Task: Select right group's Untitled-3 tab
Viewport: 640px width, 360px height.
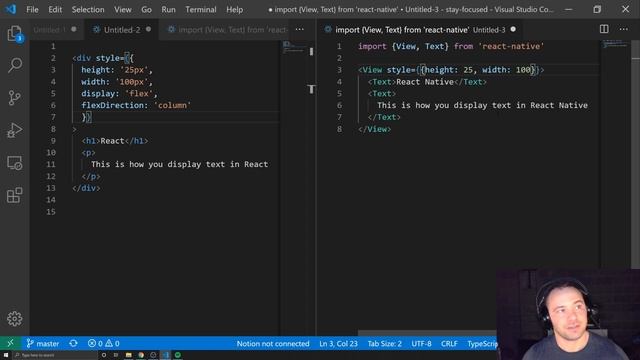Action: 420,29
